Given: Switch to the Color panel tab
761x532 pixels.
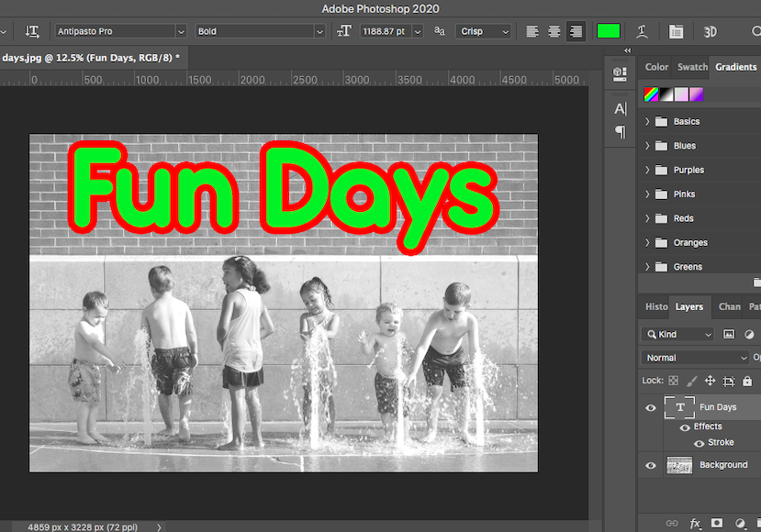Looking at the screenshot, I should (x=656, y=67).
